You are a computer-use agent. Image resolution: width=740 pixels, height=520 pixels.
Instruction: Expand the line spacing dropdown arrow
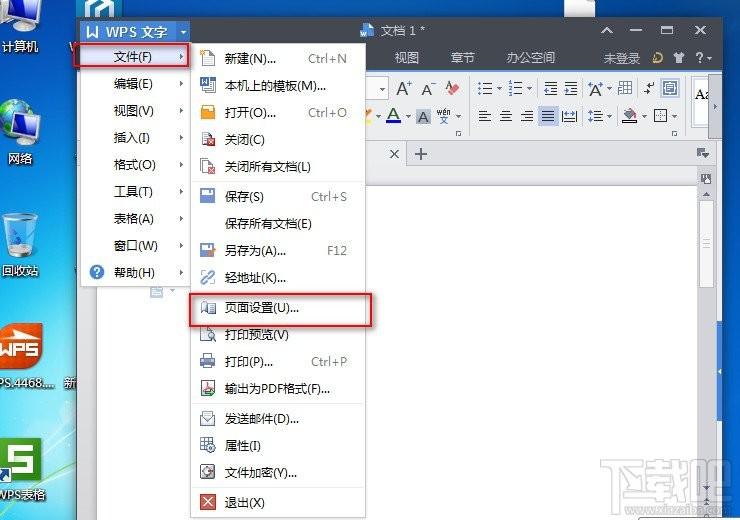click(609, 116)
